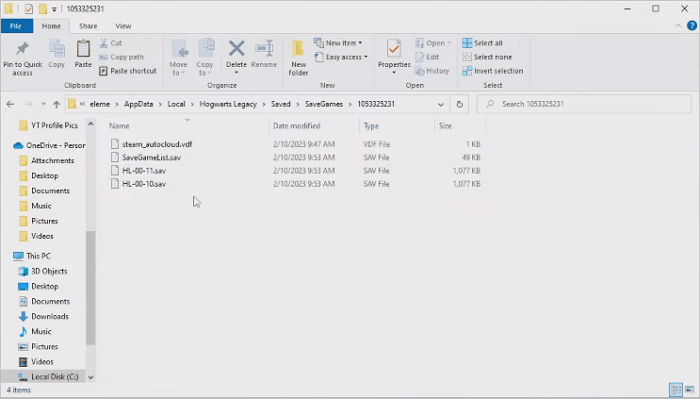Click SaveGames in the address path

[324, 104]
